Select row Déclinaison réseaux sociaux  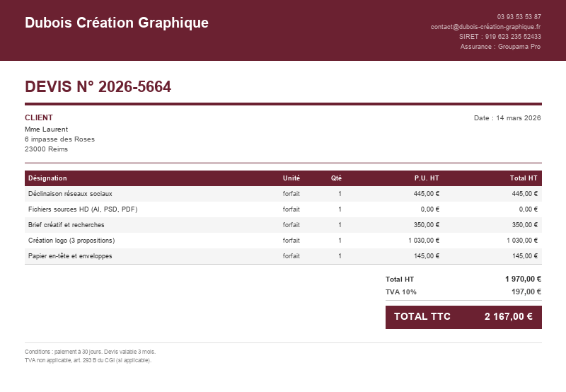point(284,194)
